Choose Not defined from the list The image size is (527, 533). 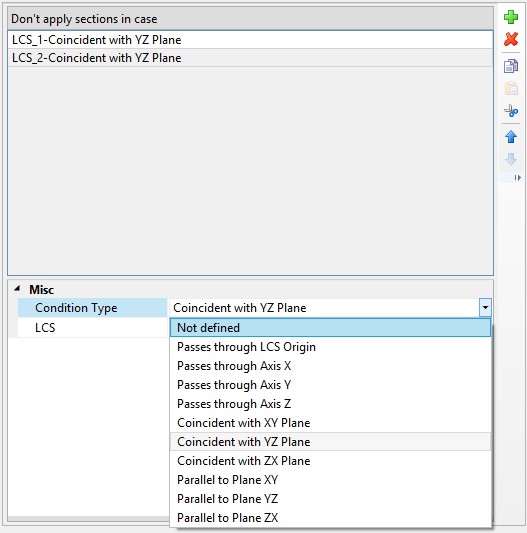(x=330, y=328)
